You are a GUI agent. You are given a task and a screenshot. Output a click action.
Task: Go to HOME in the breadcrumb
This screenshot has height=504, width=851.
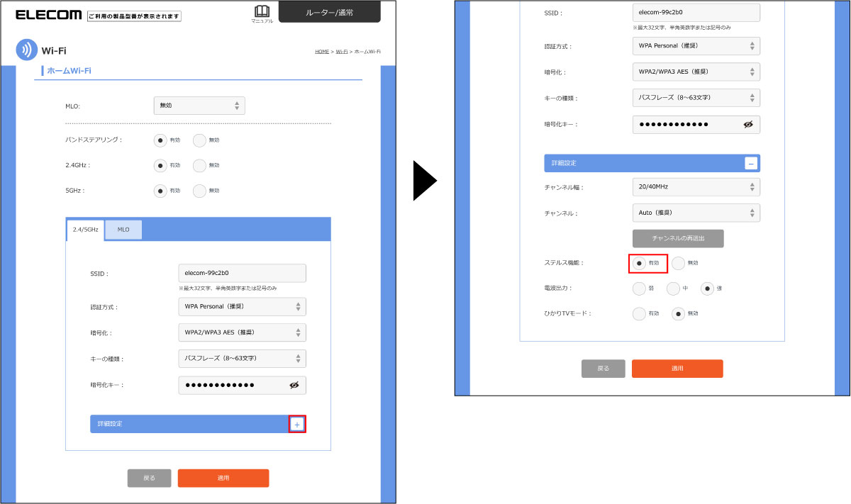tap(322, 52)
